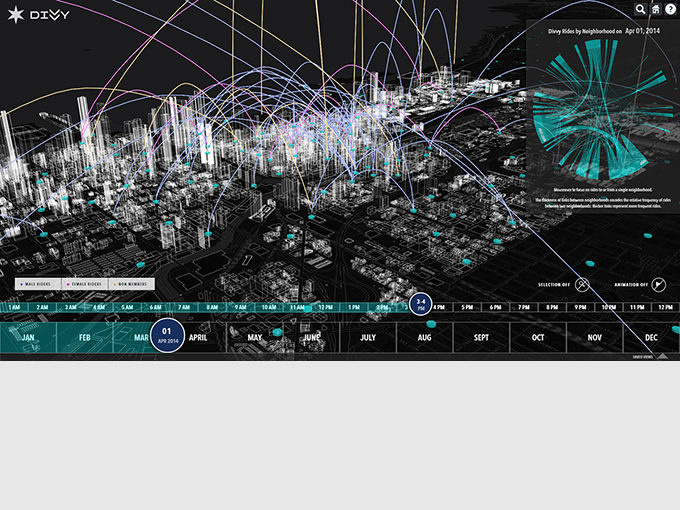This screenshot has width=680, height=510.
Task: Select 5 PM on the hour timeline
Action: [467, 307]
